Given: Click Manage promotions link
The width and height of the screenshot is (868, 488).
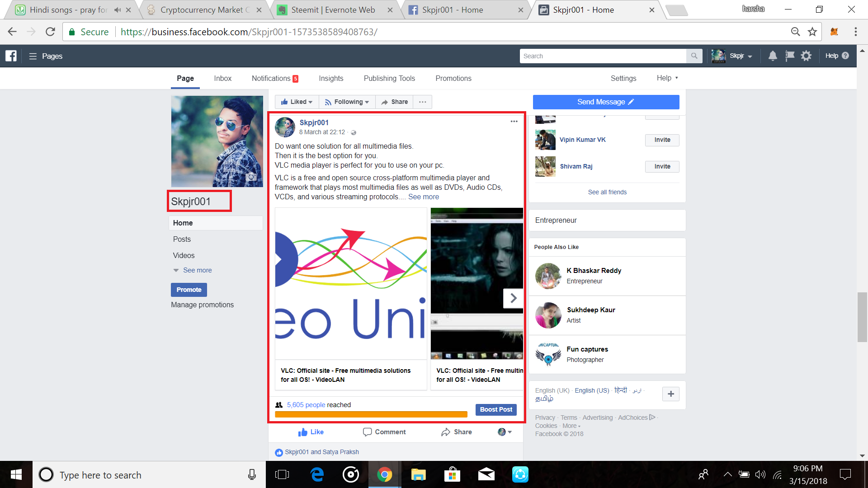Looking at the screenshot, I should point(203,305).
